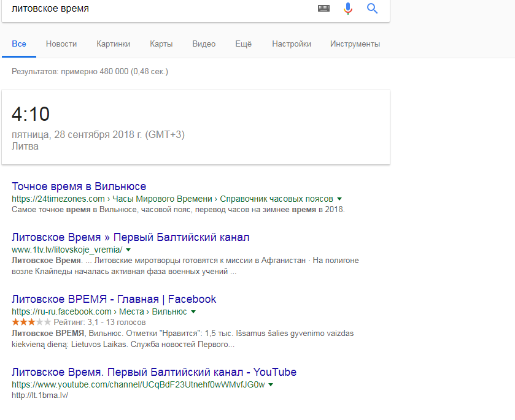Switch to the "Картинки" tab
Image resolution: width=515 pixels, height=420 pixels.
pos(114,44)
